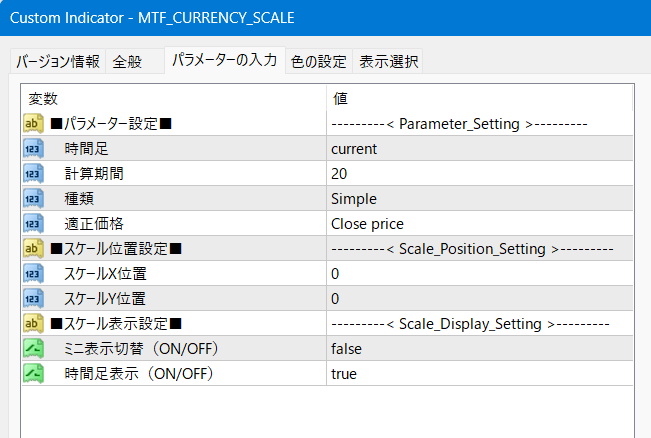The height and width of the screenshot is (438, 651).
Task: Click the ab icon beside ■パラメーター設定■
Action: 33,123
